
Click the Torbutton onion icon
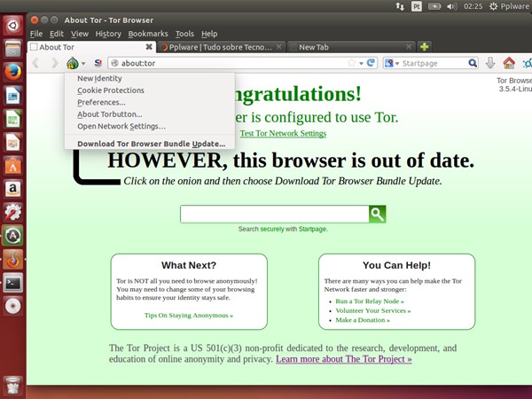pos(73,63)
